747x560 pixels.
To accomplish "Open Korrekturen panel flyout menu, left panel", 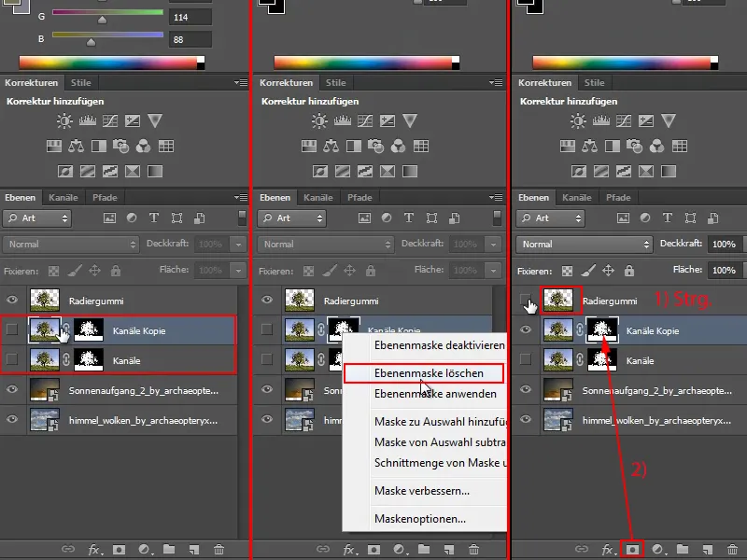I will click(241, 82).
